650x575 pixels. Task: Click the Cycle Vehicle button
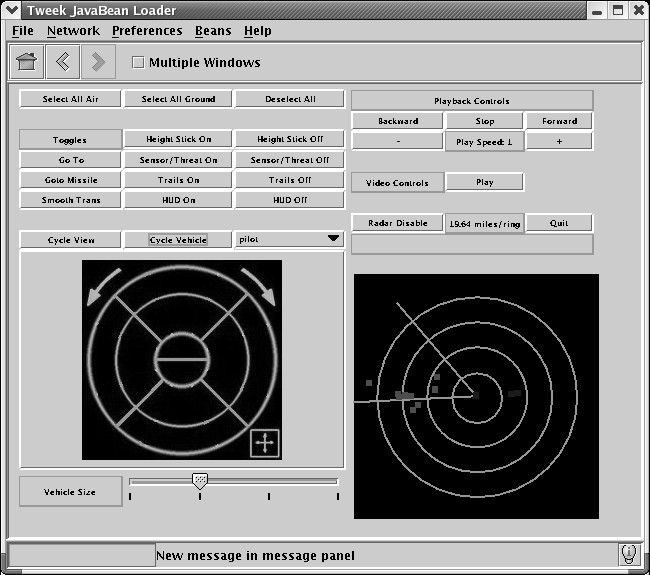[x=178, y=240]
